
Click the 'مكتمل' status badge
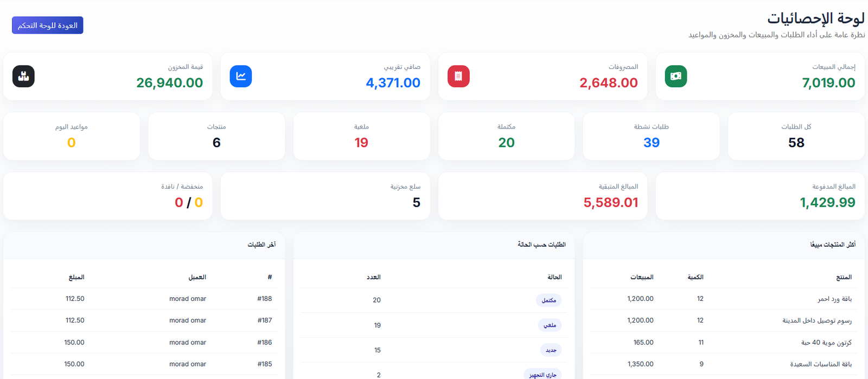(x=549, y=300)
